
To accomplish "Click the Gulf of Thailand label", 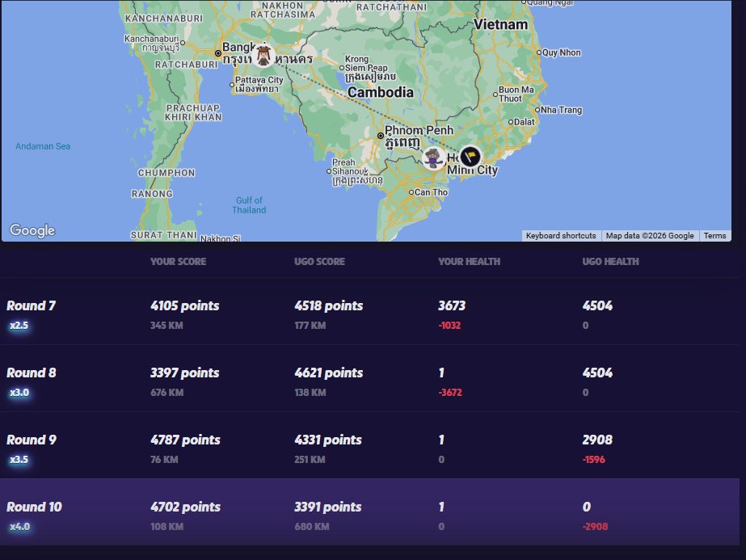I will [x=249, y=205].
